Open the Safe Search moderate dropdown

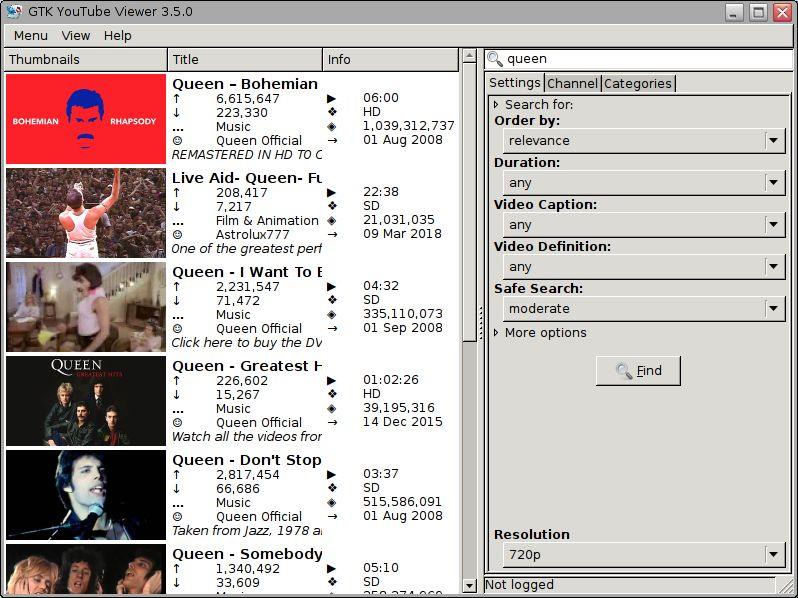coord(644,308)
